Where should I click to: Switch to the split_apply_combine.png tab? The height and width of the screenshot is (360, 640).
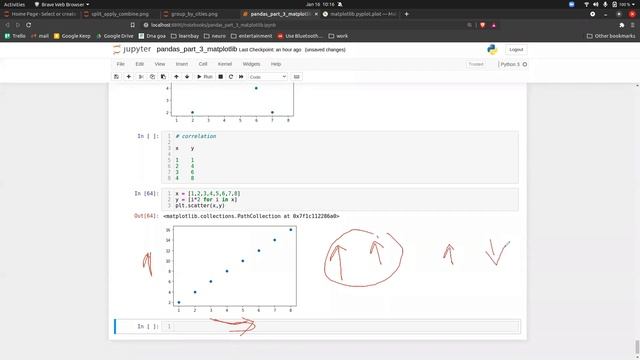(120, 14)
